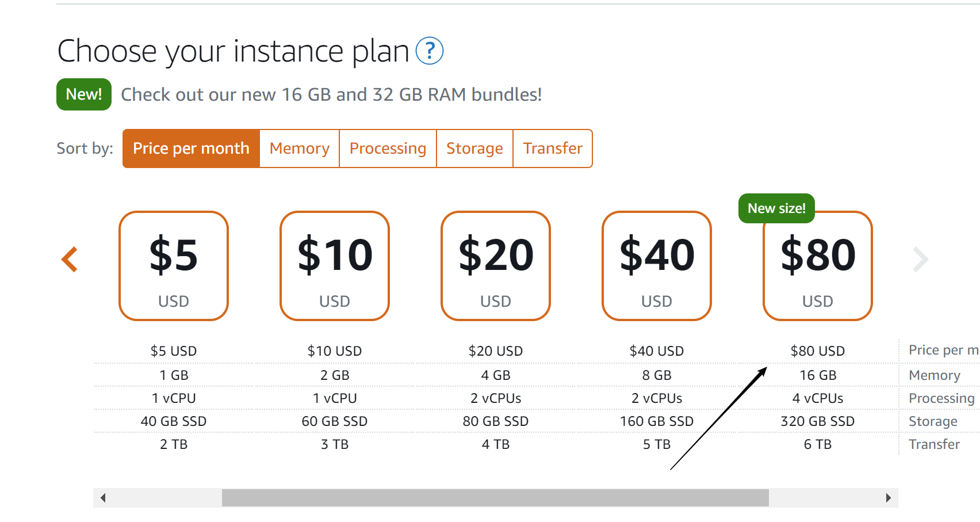Click the New size! label badge
This screenshot has width=980, height=522.
coord(776,208)
